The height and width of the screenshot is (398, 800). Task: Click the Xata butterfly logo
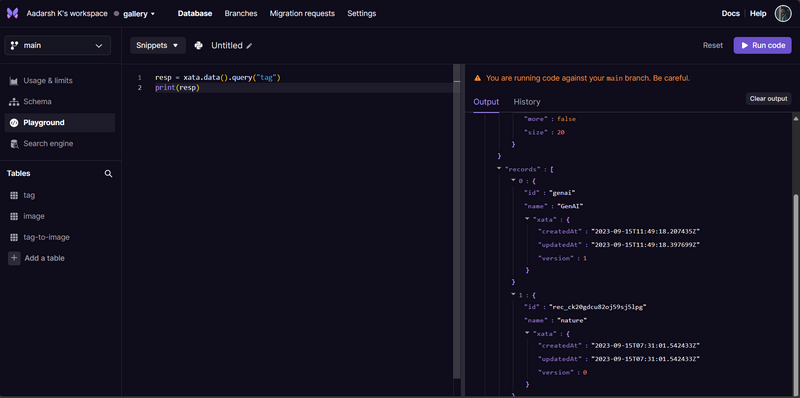(12, 14)
